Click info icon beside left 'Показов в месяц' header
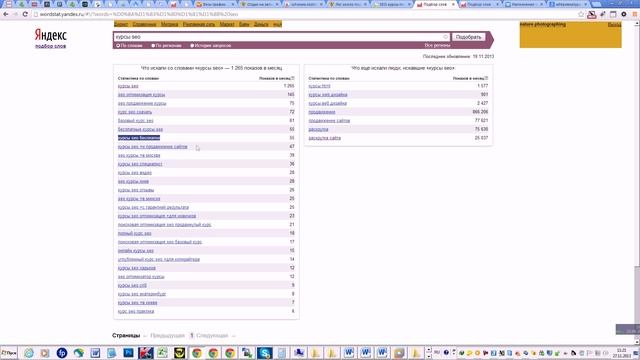The image size is (640, 360). click(x=293, y=78)
